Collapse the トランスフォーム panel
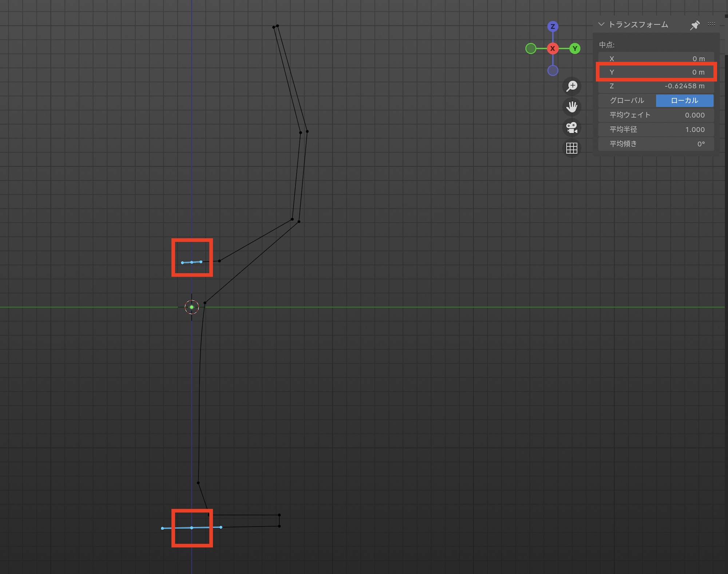 pos(601,24)
